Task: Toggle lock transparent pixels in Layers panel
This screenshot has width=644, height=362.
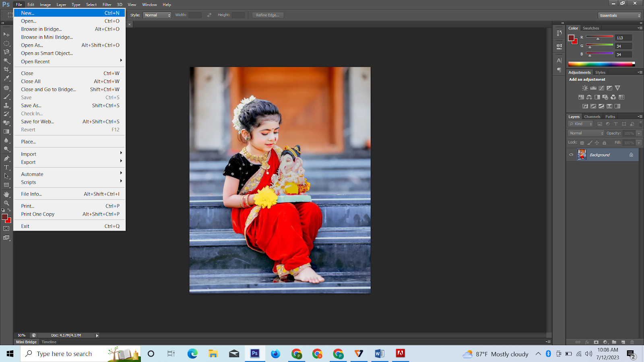Action: pyautogui.click(x=582, y=143)
